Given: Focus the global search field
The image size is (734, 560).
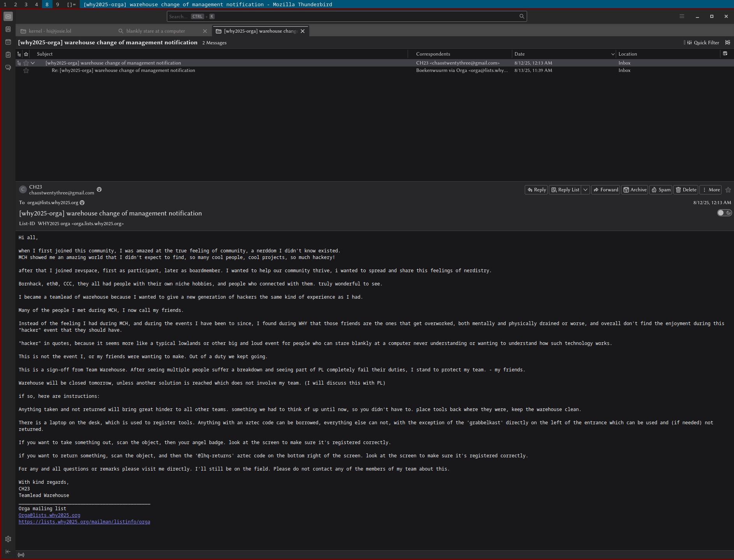Looking at the screenshot, I should pos(342,16).
